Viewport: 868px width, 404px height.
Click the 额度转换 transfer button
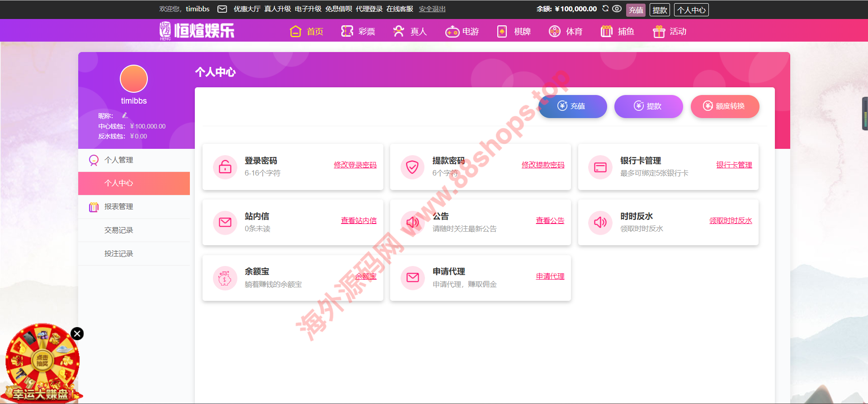click(725, 106)
